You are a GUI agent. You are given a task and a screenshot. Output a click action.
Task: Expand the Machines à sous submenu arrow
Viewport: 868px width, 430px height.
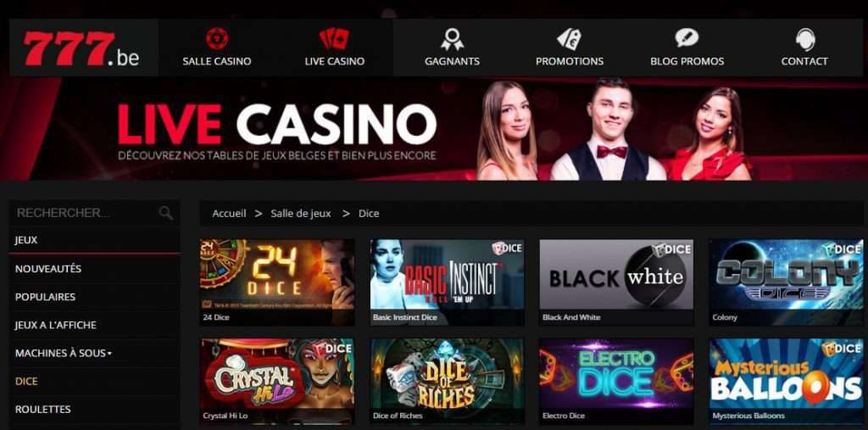click(109, 354)
